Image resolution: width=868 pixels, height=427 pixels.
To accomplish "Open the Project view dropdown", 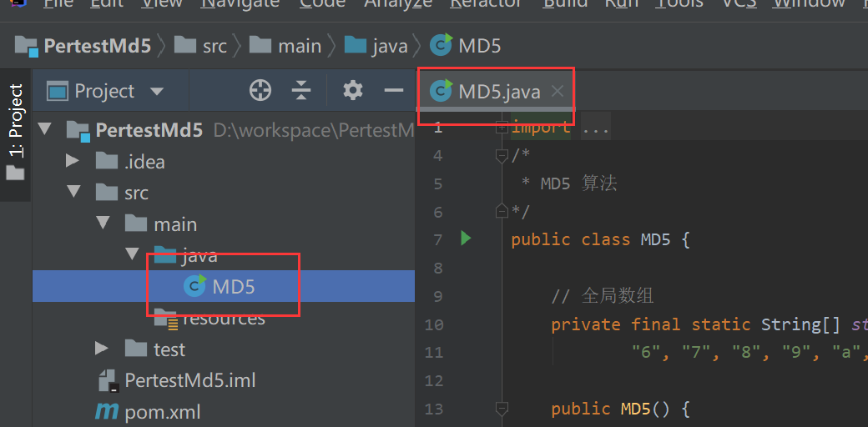I will [x=156, y=91].
